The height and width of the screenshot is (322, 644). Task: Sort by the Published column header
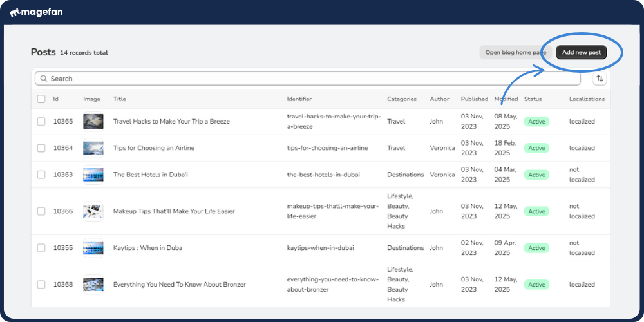[474, 99]
